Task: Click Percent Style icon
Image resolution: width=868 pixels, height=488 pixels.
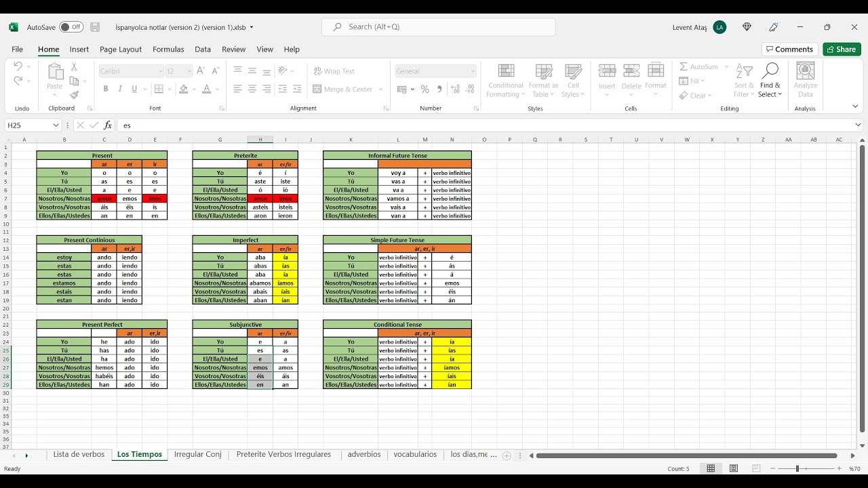Action: pyautogui.click(x=425, y=89)
